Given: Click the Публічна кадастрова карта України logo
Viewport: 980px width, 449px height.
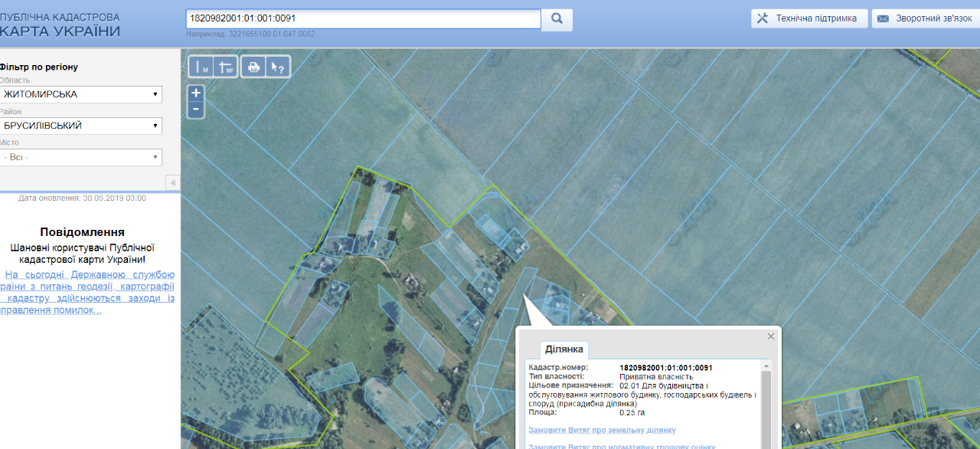Looking at the screenshot, I should coord(60,25).
